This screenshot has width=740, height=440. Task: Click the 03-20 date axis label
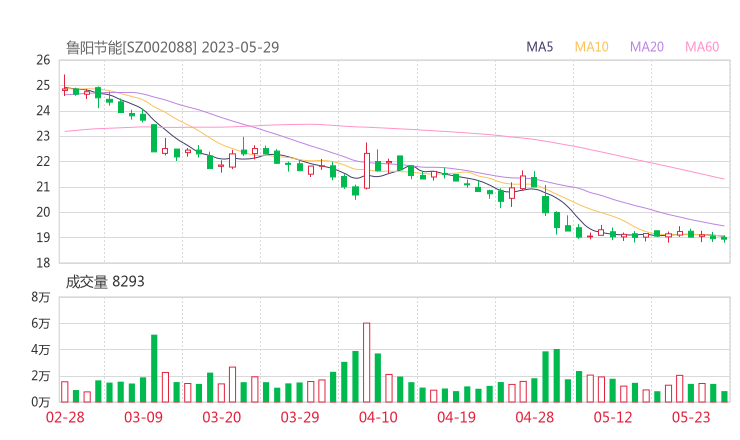tap(222, 417)
